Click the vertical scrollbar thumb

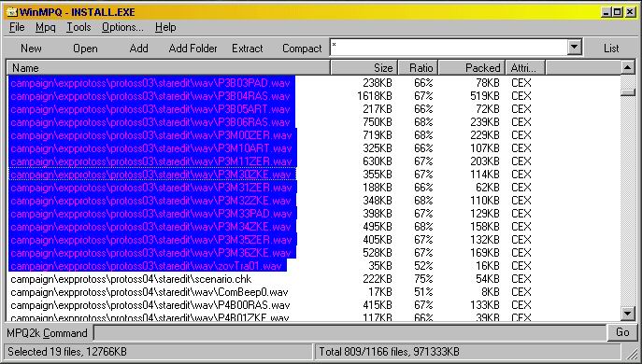[628, 92]
